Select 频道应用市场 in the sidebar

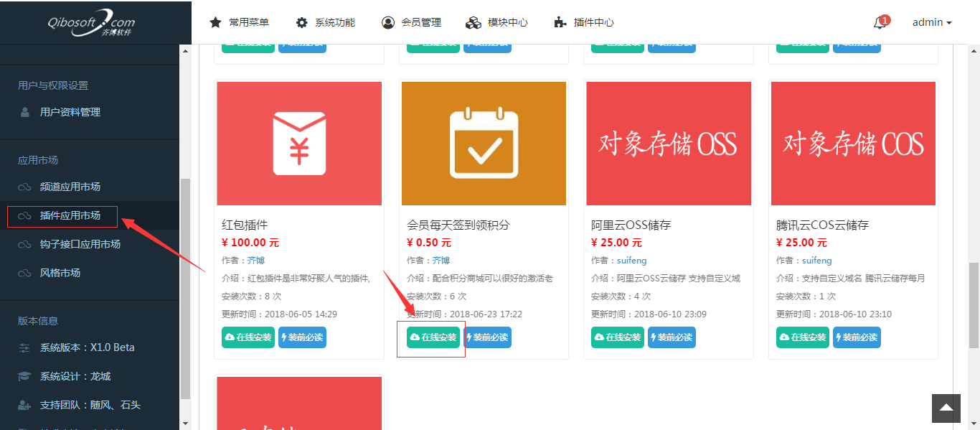70,187
